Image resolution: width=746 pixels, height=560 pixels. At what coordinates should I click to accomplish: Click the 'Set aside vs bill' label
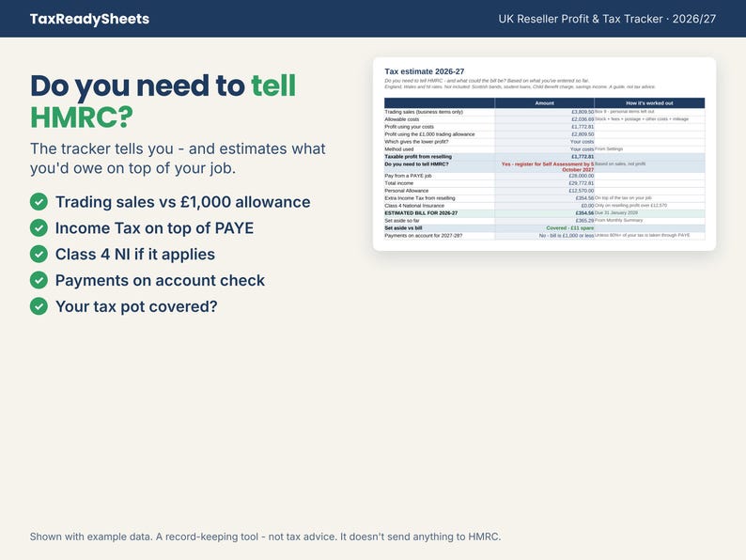403,228
